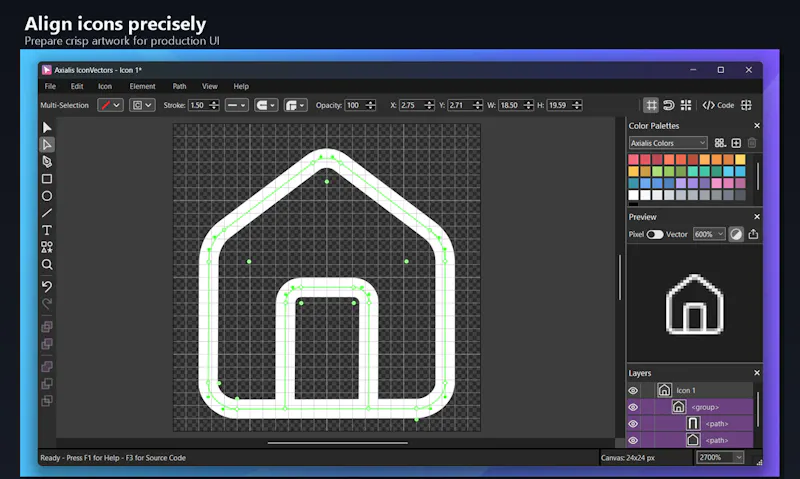
Task: Click the first boolean shape icon below Redo
Action: point(47,326)
